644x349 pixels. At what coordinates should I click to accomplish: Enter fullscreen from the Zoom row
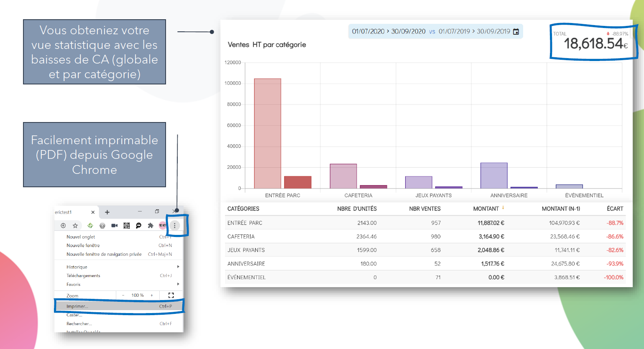(171, 295)
